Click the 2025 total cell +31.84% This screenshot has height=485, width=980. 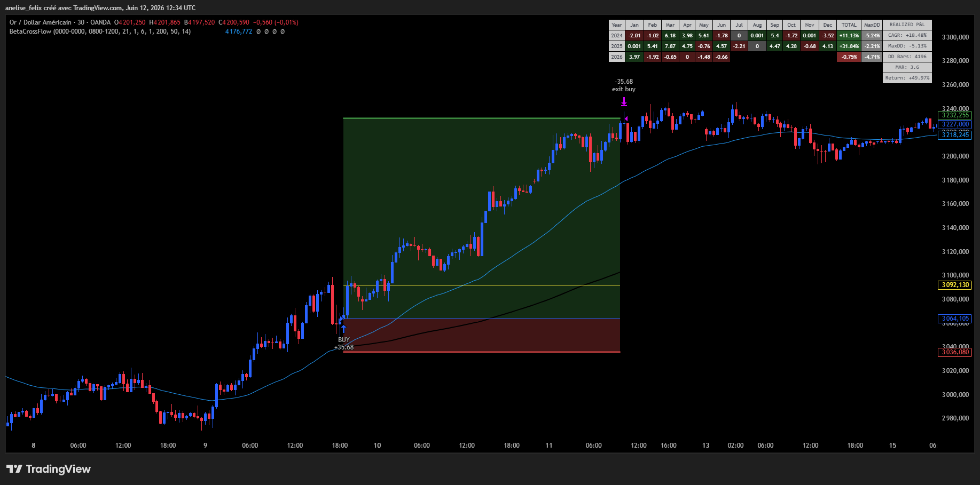click(849, 46)
